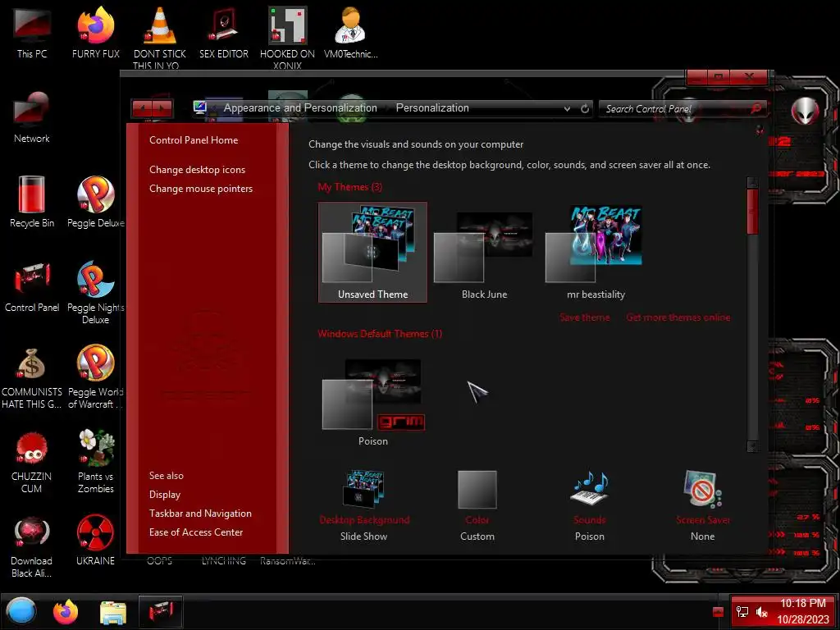Open Screen Saver settings icon
Screen dimensions: 840x630
pyautogui.click(x=702, y=505)
